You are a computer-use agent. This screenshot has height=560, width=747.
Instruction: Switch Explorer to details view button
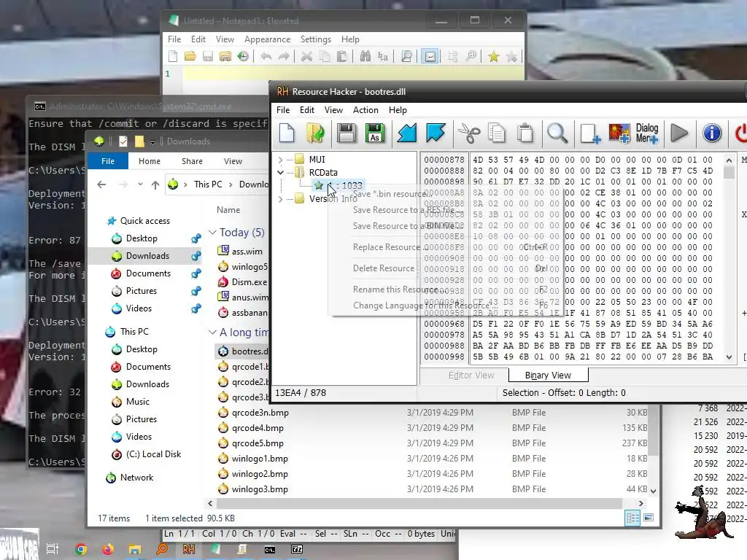[x=632, y=518]
